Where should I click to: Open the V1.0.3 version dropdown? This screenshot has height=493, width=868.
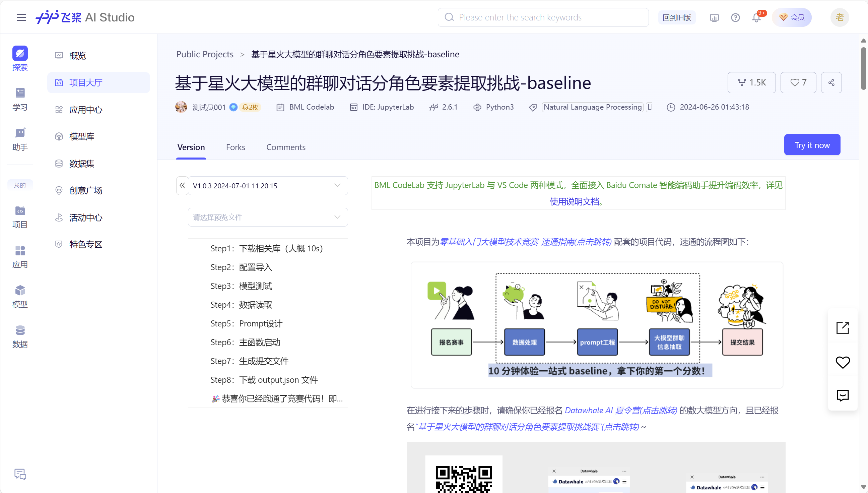click(x=267, y=186)
